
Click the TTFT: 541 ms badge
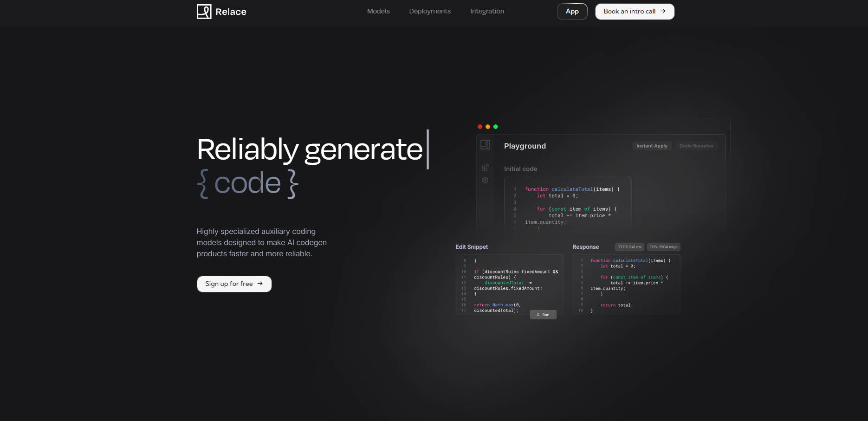629,247
